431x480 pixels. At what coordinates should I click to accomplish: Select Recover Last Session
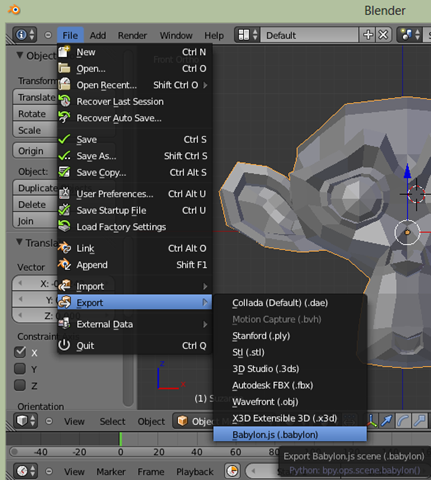coord(135,102)
